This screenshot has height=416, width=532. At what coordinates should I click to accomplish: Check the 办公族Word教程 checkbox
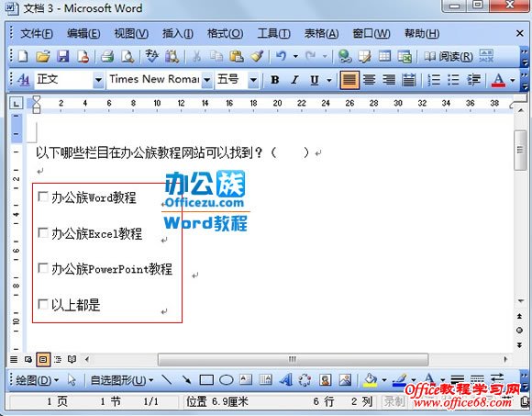coord(43,197)
